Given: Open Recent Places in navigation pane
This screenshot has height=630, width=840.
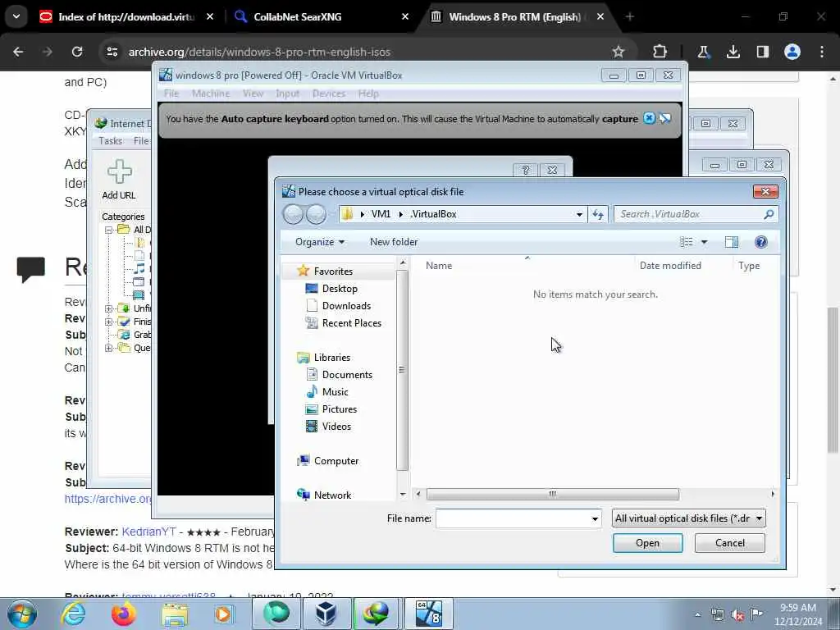Looking at the screenshot, I should click(351, 323).
